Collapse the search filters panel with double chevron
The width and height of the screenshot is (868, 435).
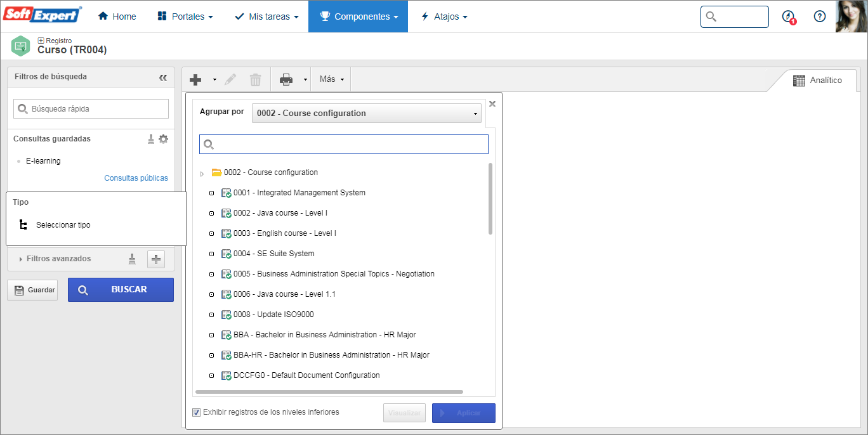pos(163,77)
